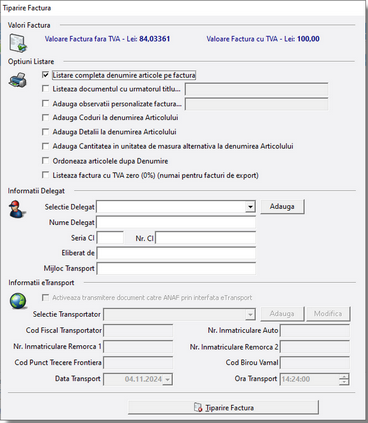The image size is (368, 423).
Task: Click the Eliberat de input field
Action: [176, 253]
